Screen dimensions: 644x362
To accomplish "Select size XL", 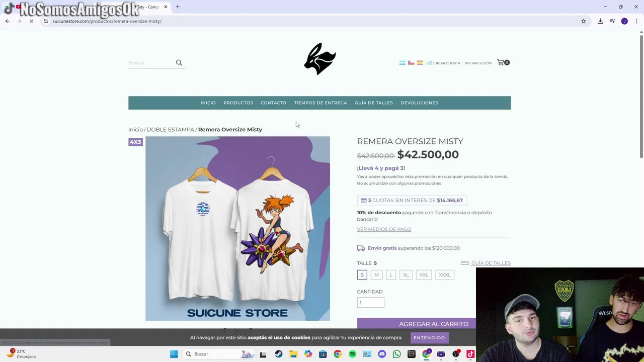I will [x=406, y=275].
